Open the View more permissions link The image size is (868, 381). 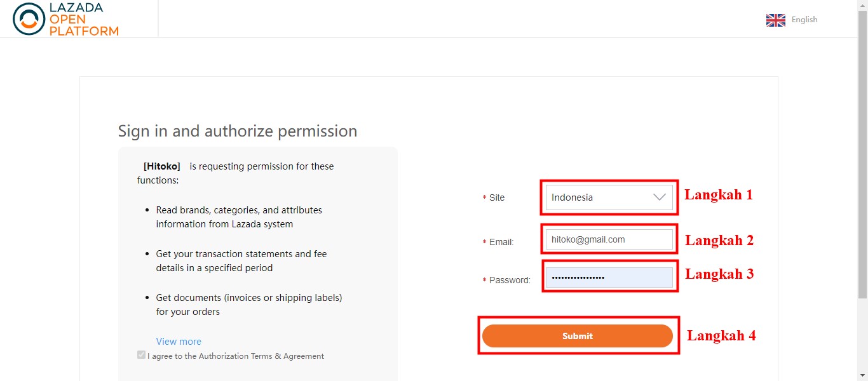point(179,342)
